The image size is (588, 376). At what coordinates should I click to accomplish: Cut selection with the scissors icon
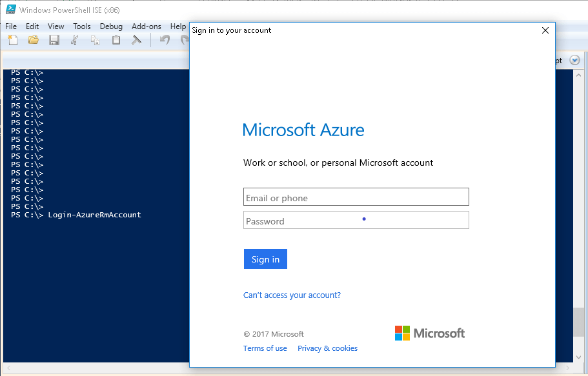(75, 40)
